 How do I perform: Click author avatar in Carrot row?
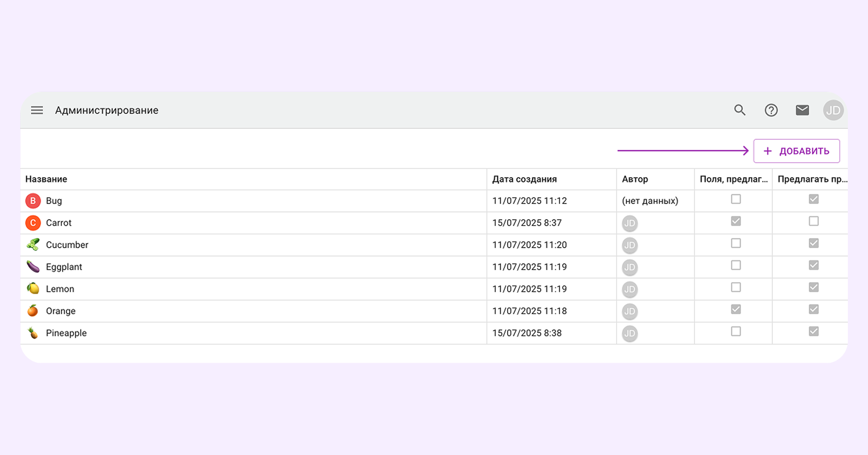(630, 223)
